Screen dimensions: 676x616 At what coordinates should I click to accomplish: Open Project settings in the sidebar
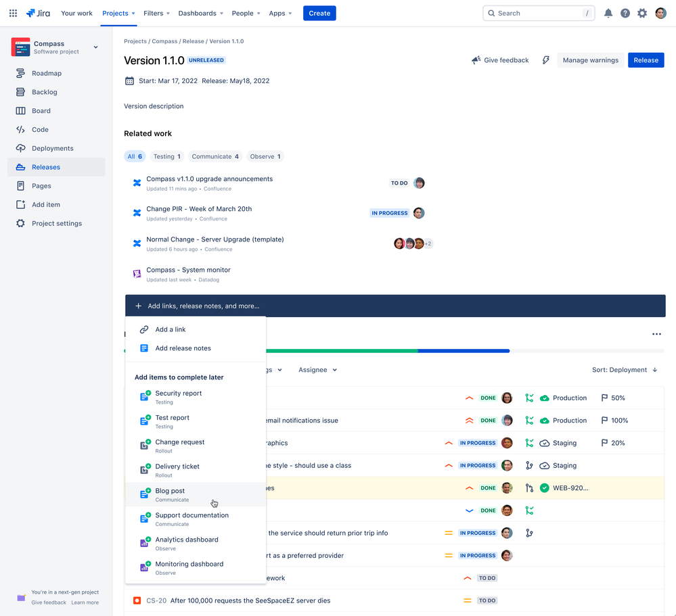click(56, 223)
